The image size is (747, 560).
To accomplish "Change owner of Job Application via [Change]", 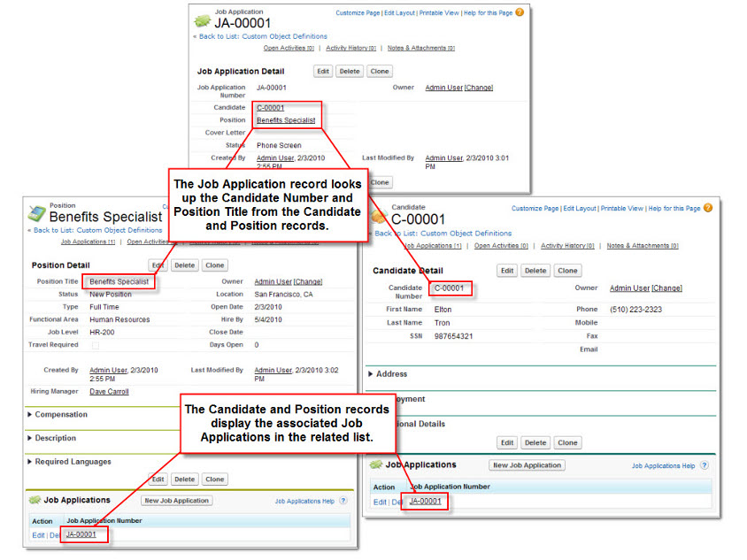I will 479,88.
